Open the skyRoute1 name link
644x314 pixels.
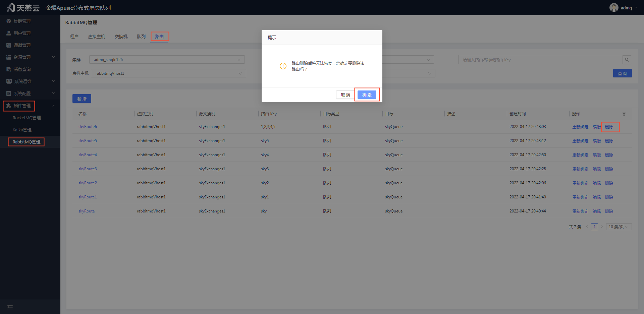click(88, 197)
